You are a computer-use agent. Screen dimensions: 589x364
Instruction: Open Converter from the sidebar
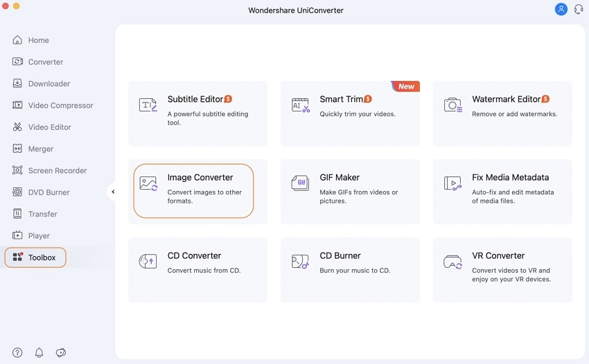click(x=46, y=62)
